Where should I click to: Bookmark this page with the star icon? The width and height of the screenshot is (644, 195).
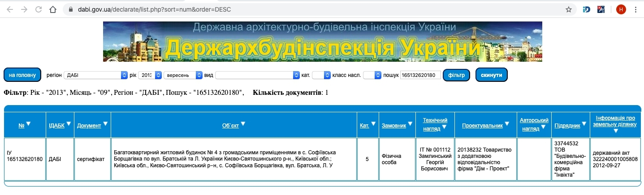(569, 9)
